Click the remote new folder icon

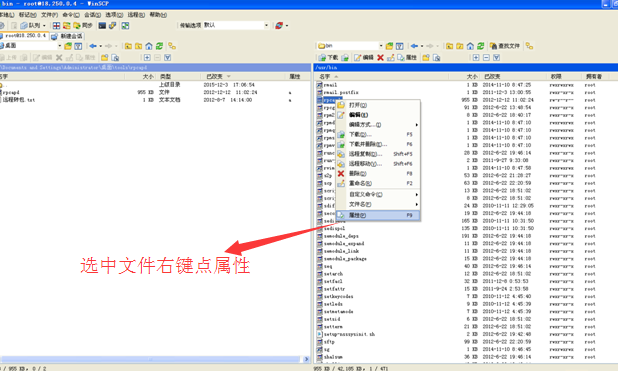(426, 58)
